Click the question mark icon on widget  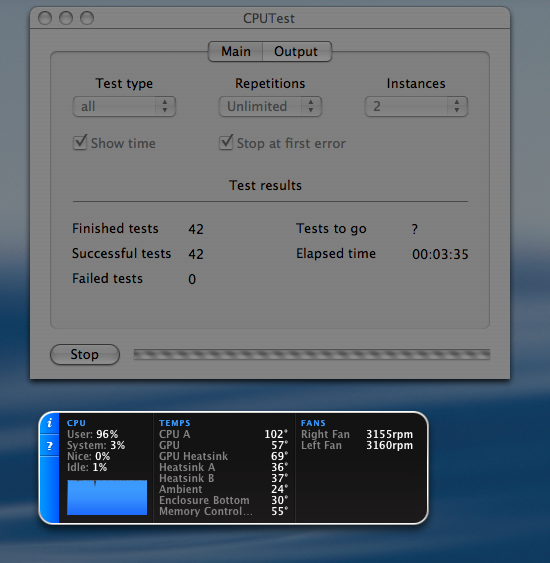50,446
